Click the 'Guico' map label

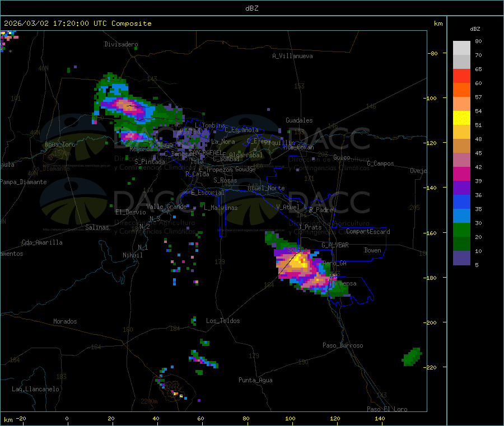pos(342,157)
